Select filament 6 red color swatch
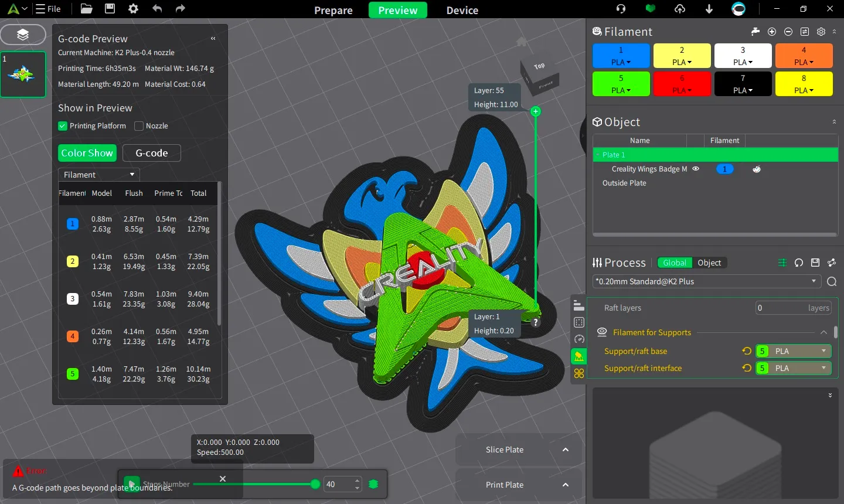This screenshot has height=504, width=844. click(682, 84)
